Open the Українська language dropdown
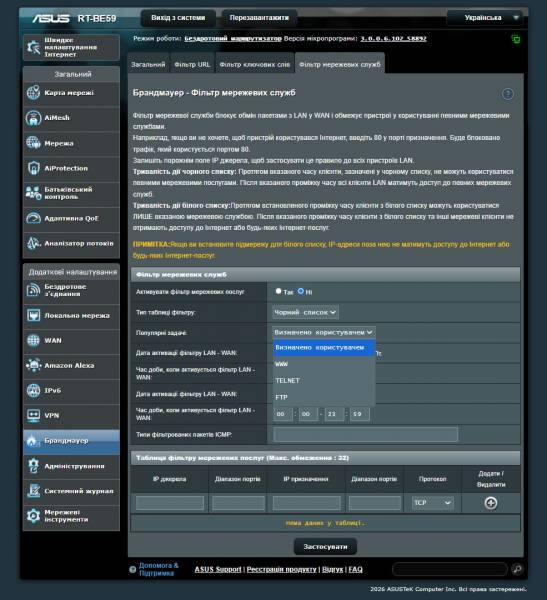 (x=485, y=18)
